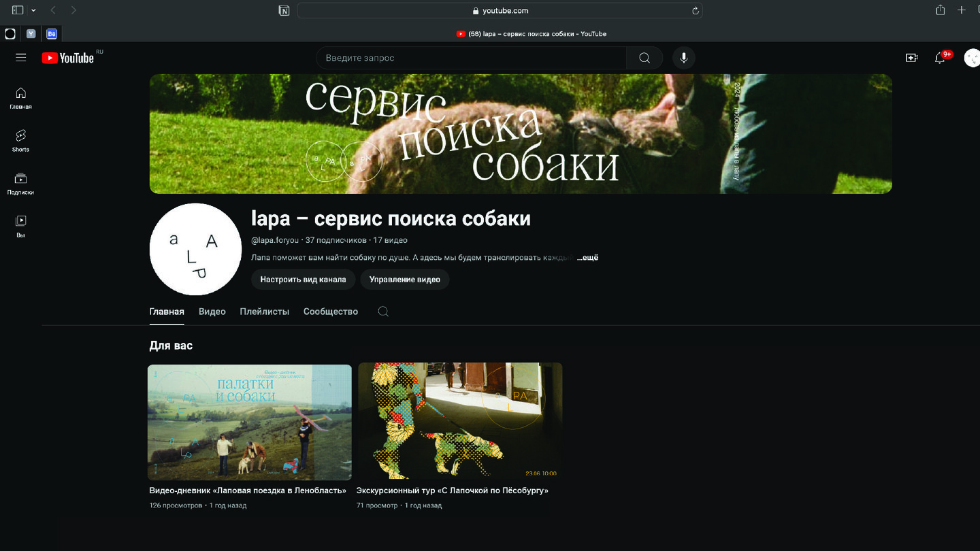Switch to the first pinned Safari tab
Viewport: 980px width, 551px height.
(x=10, y=33)
